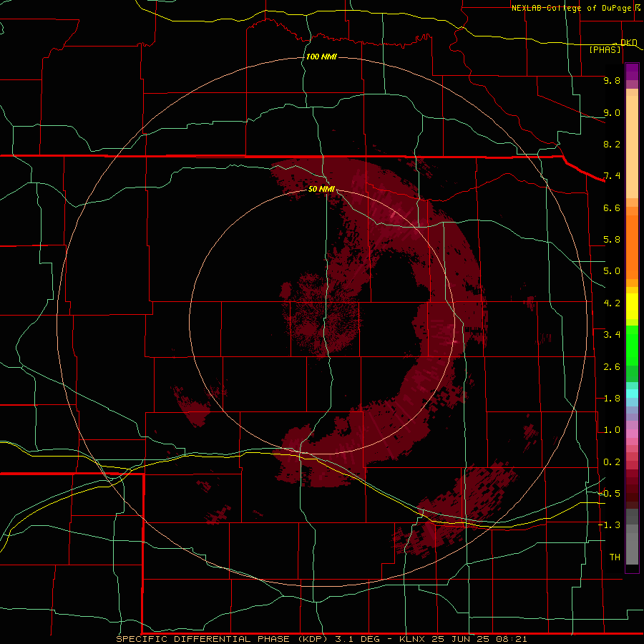
Task: Pick the yellow band of the color scale
Action: [x=632, y=306]
